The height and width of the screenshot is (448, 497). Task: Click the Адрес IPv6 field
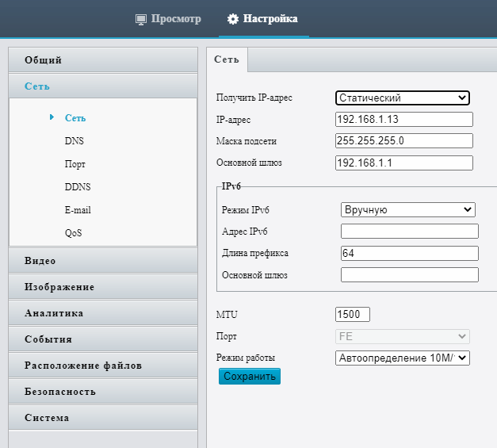[410, 232]
